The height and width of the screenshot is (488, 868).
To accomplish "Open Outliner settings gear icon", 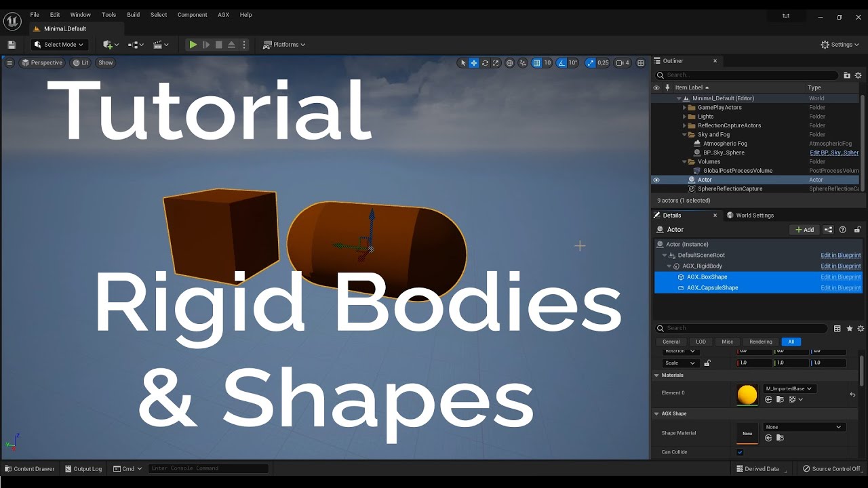I will point(858,75).
